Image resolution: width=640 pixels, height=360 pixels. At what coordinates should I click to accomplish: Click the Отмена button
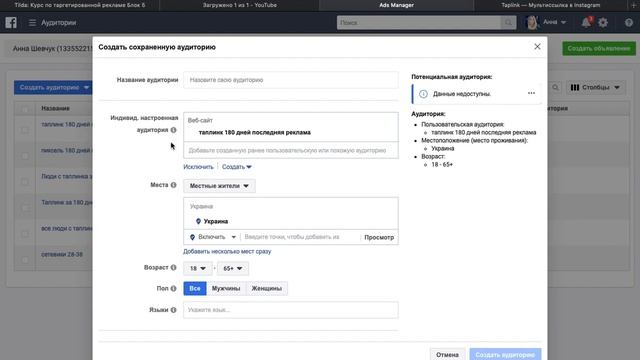click(x=447, y=354)
